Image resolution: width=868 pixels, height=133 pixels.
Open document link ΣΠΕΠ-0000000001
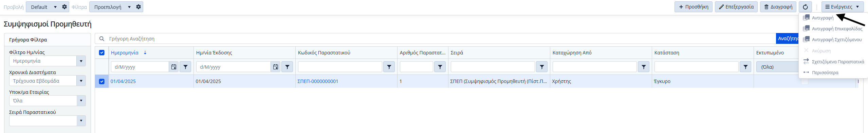[318, 81]
